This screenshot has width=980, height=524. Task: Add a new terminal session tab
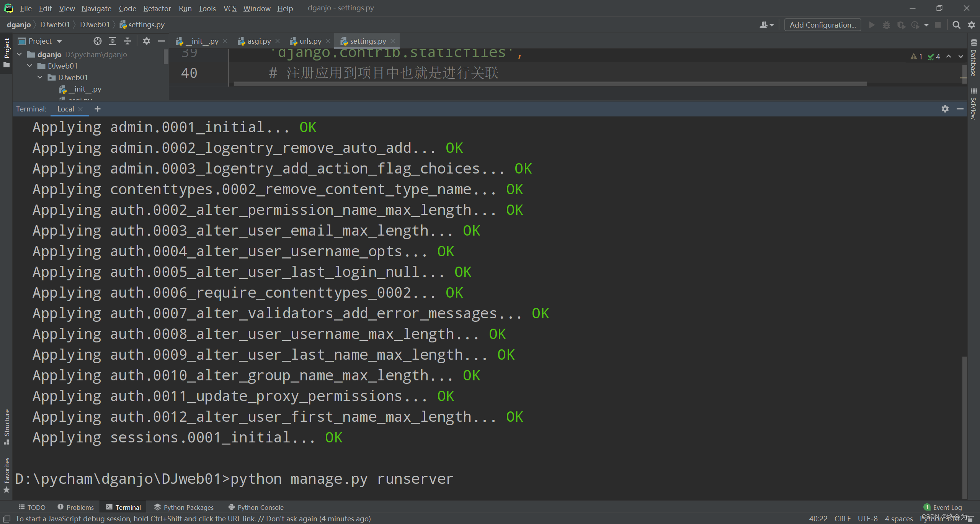[x=98, y=109]
